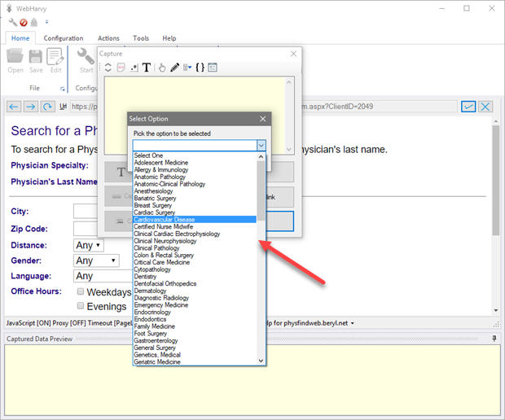505x420 pixels.
Task: Open the Gender dropdown
Action: click(95, 260)
